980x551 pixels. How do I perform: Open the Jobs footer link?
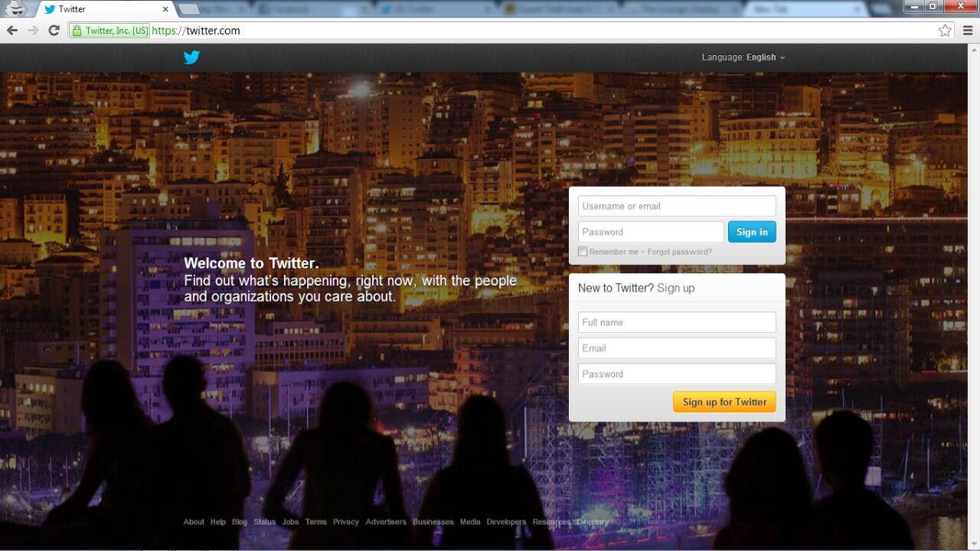[x=290, y=522]
